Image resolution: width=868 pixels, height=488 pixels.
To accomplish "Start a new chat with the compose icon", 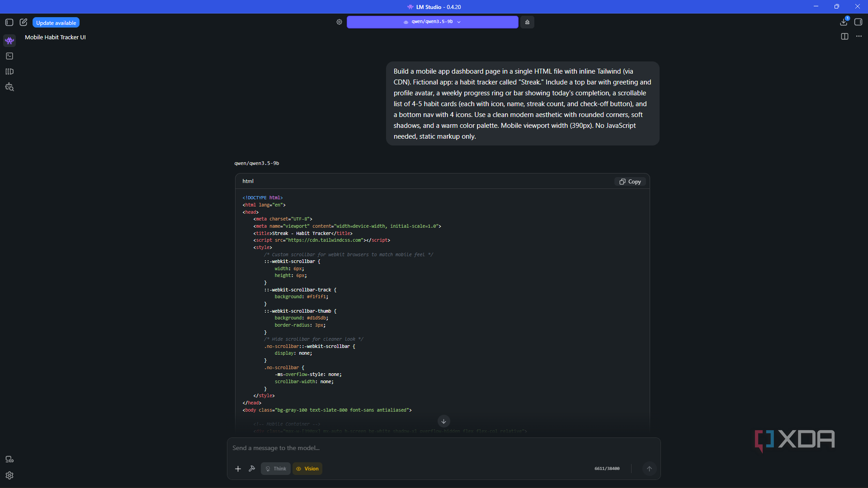I will [x=24, y=23].
